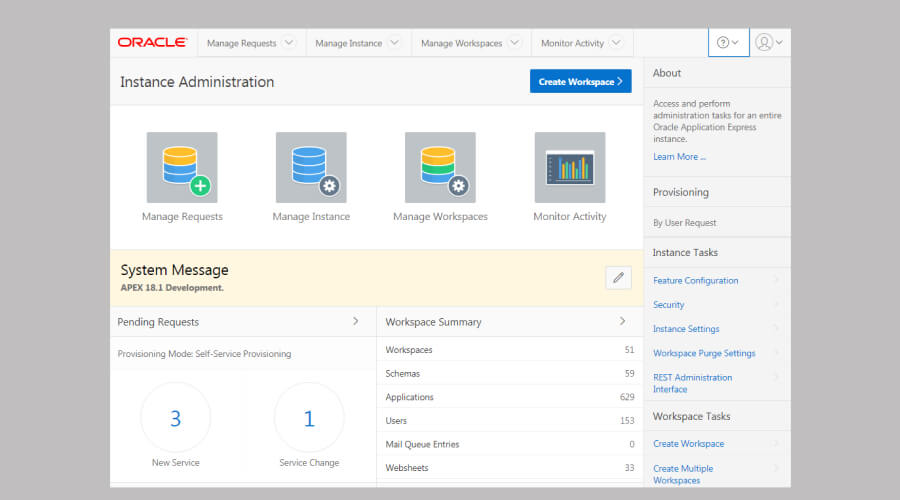This screenshot has width=900, height=500.
Task: Click the Oracle logo
Action: (x=152, y=42)
